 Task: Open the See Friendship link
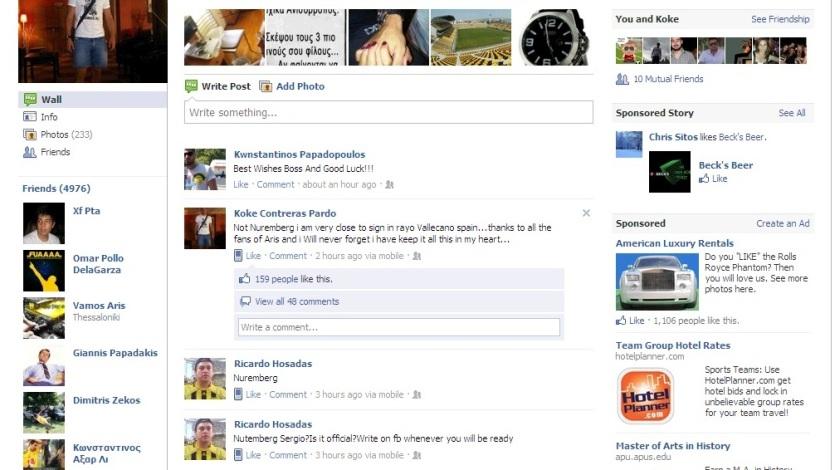coord(780,19)
